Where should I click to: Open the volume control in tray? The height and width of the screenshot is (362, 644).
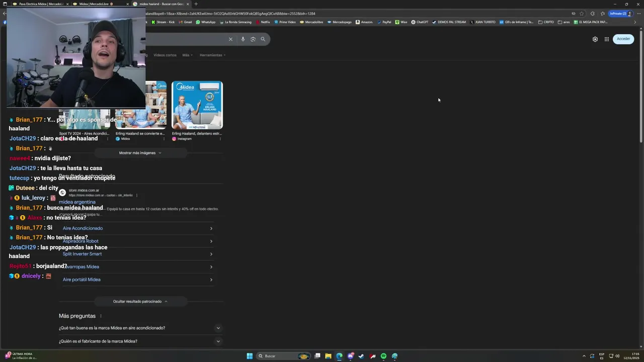click(617, 356)
